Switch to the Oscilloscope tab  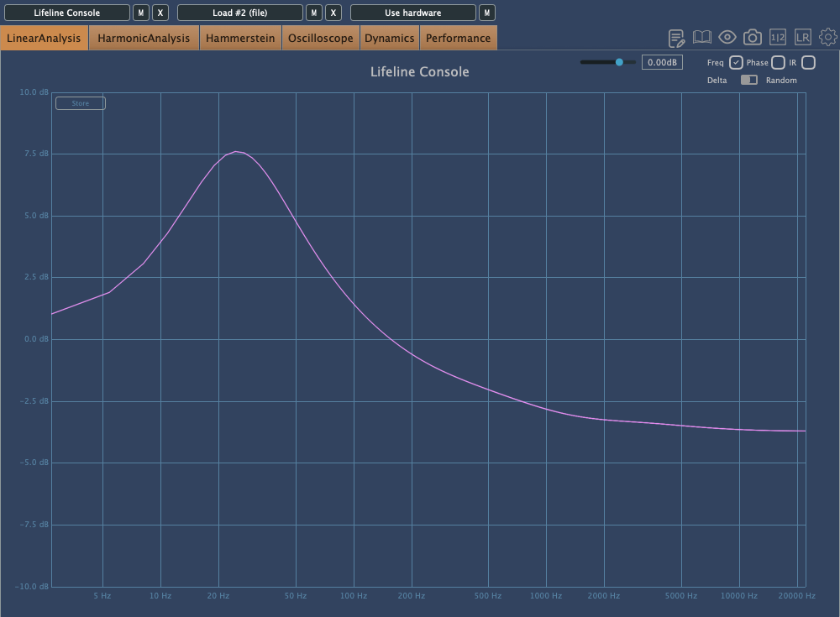[321, 38]
